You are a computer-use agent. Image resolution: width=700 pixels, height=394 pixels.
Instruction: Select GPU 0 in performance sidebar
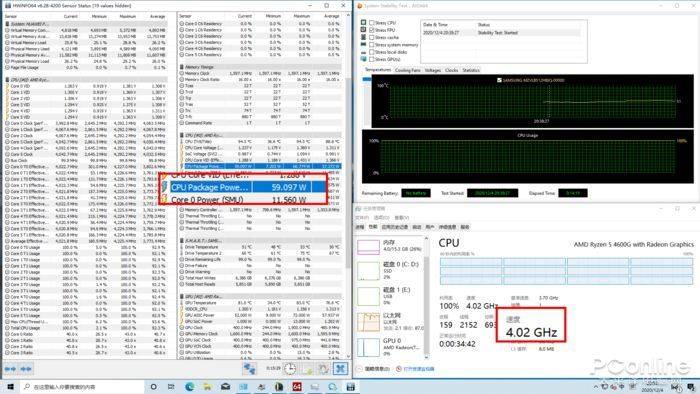click(x=388, y=347)
